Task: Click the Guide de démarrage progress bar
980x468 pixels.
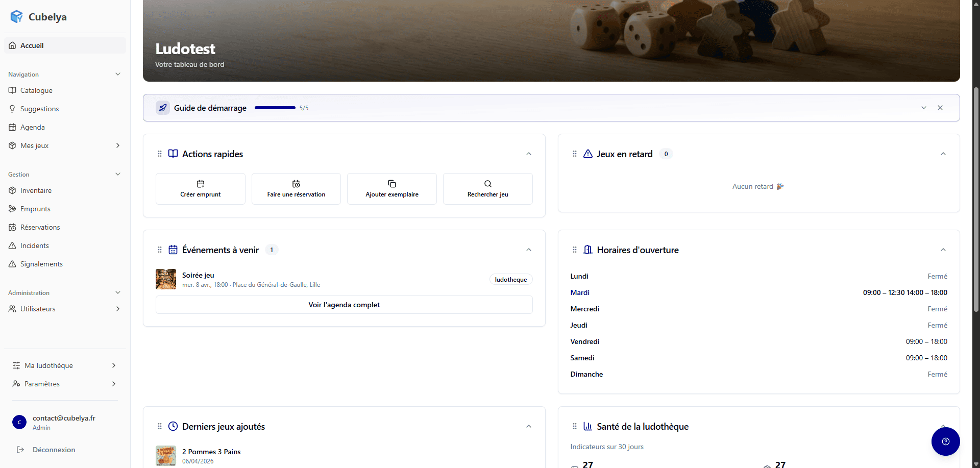Action: [275, 108]
